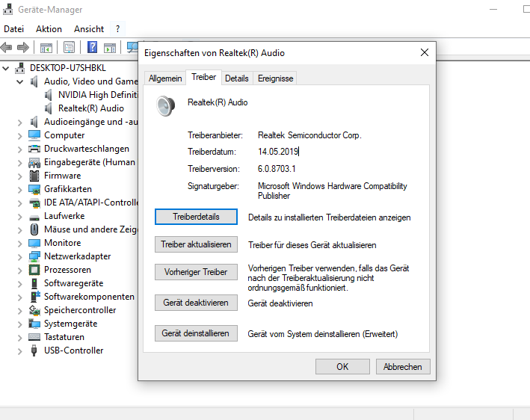Collapse the Audio, Video und Game node

(20, 81)
